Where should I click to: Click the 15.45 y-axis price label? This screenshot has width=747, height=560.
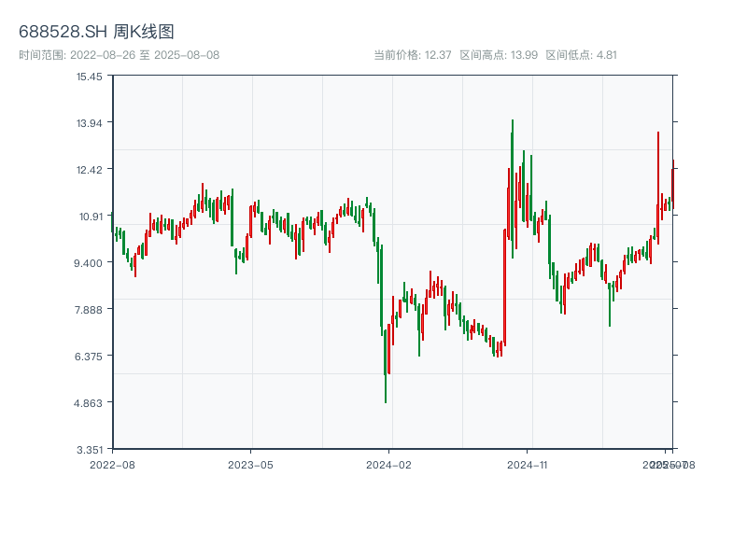90,76
